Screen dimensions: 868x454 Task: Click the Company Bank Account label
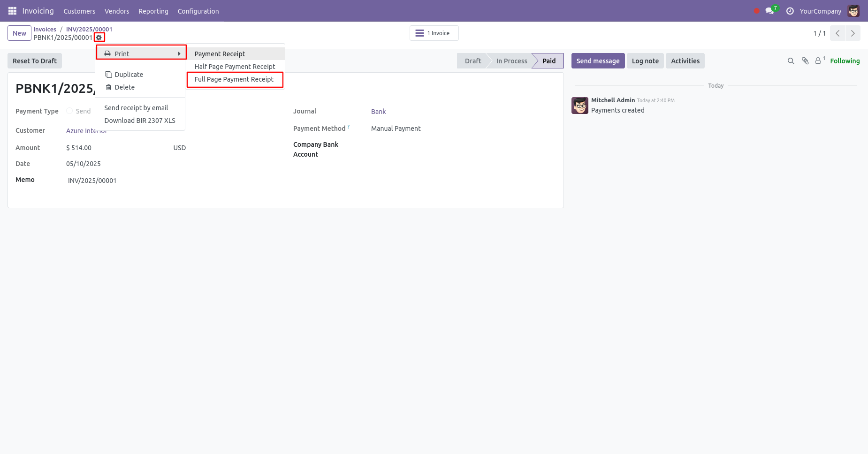316,149
